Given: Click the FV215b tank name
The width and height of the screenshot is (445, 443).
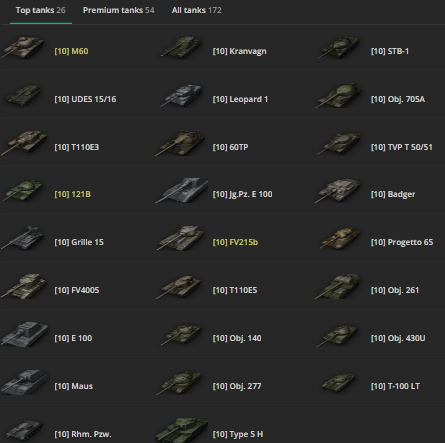Looking at the screenshot, I should pos(235,242).
